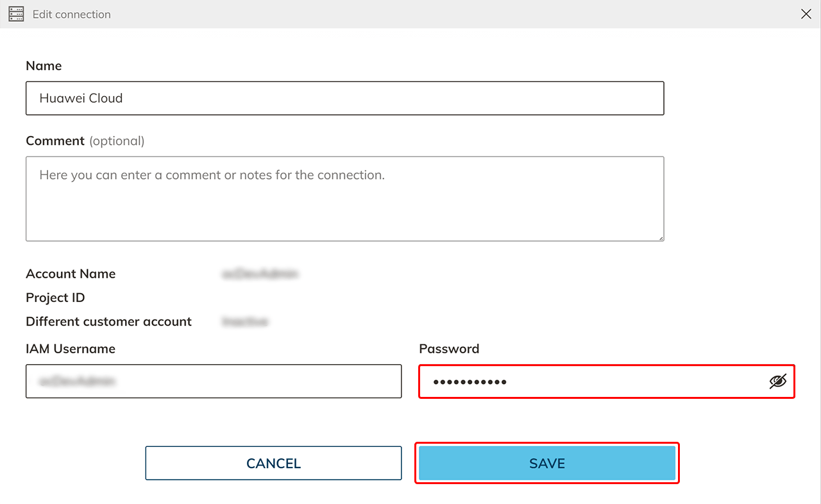821x504 pixels.
Task: Focus the Name field containing Huawei Cloud
Action: pyautogui.click(x=344, y=98)
